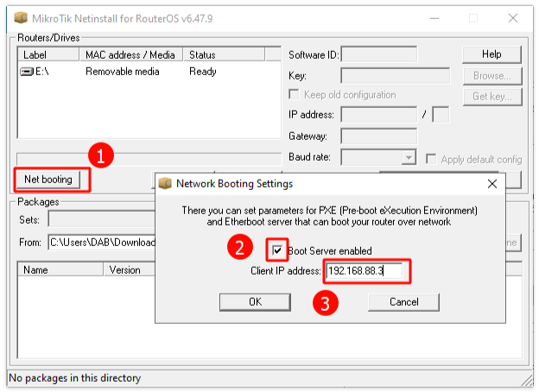Click the Browse... button
The image size is (539, 392).
[x=492, y=76]
